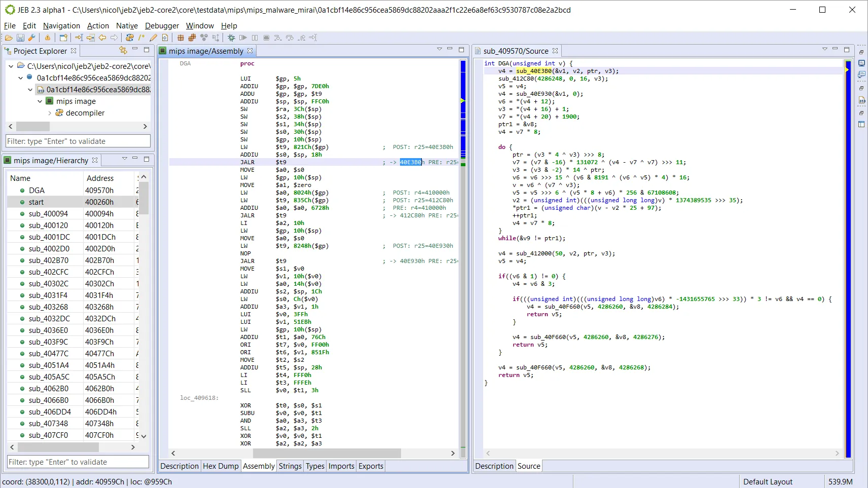The image size is (868, 488).
Task: Switch to the Hex Dump tab
Action: click(220, 466)
